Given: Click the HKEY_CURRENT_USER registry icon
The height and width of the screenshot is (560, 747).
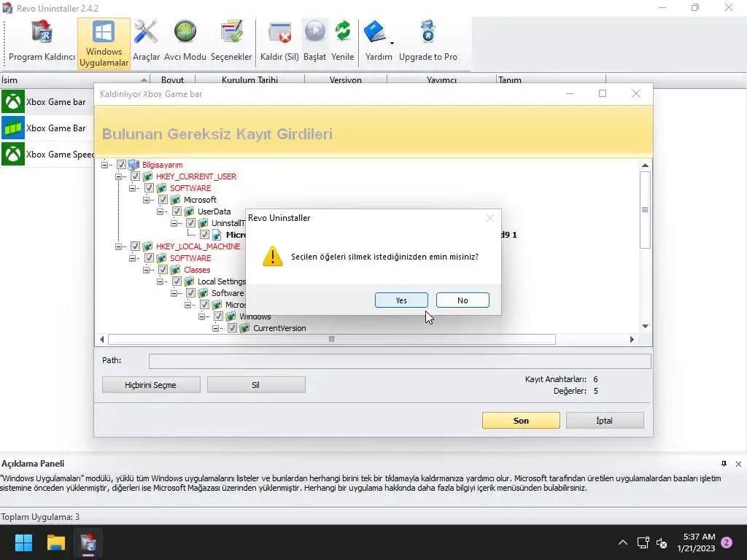Looking at the screenshot, I should coord(147,176).
